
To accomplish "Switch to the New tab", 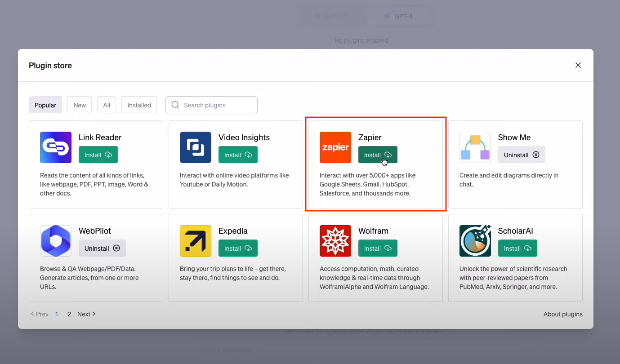I will pos(80,105).
